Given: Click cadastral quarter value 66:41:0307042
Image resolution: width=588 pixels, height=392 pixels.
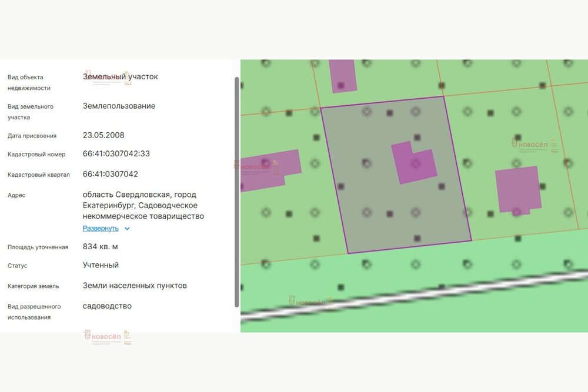Looking at the screenshot, I should [111, 175].
